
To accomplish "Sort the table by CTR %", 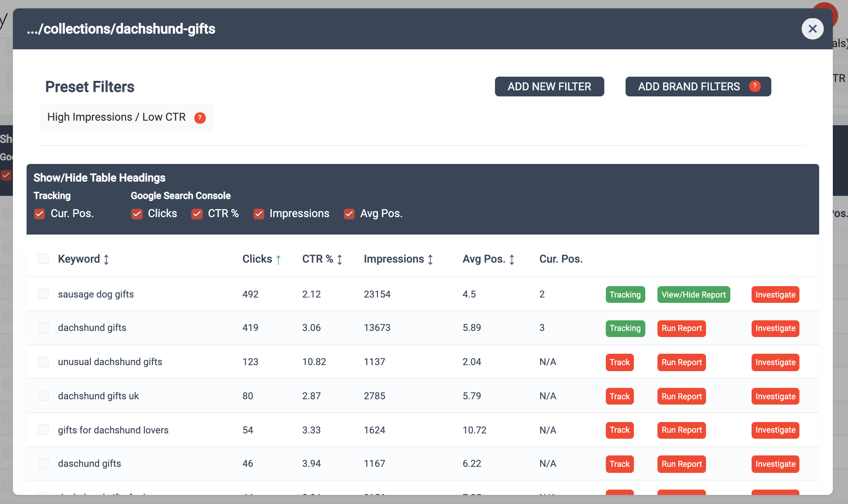I will pyautogui.click(x=339, y=259).
